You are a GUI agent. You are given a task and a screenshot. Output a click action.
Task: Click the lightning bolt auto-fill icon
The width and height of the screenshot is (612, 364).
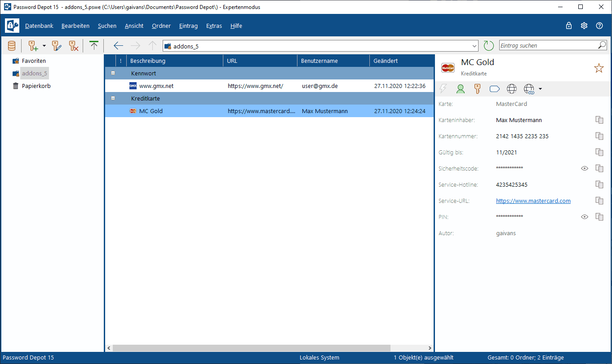tap(443, 89)
